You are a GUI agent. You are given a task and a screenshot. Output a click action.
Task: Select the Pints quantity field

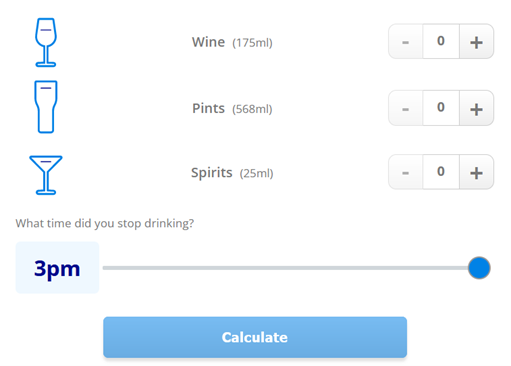click(x=441, y=108)
